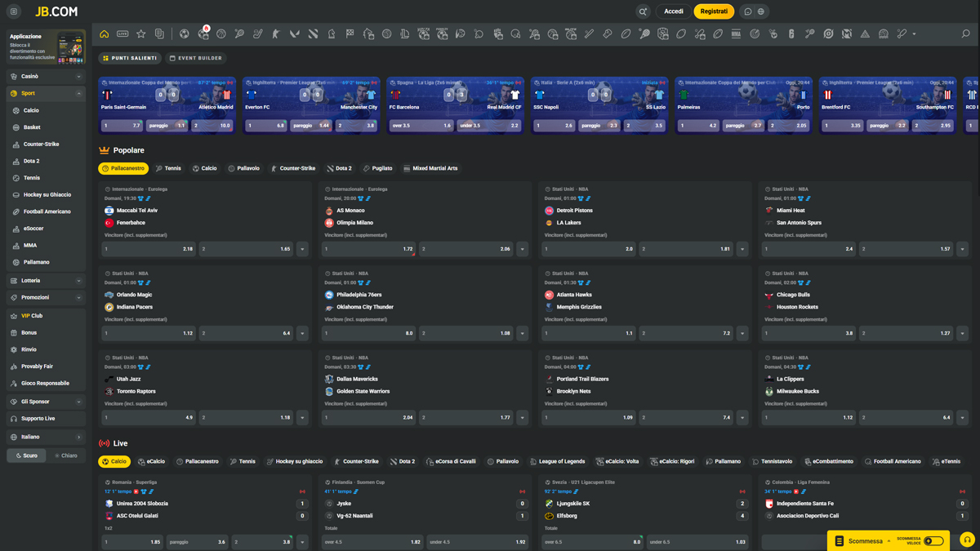Open the Scommessa bet slip panel
This screenshot has height=551, width=980.
pos(858,540)
